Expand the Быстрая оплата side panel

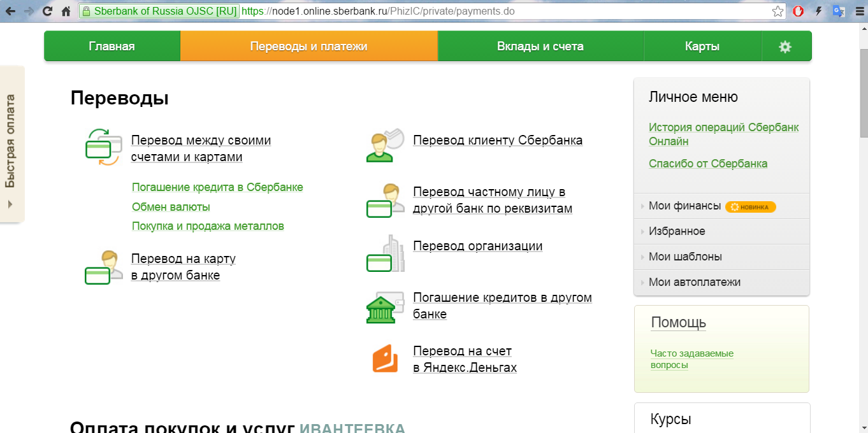tap(11, 145)
